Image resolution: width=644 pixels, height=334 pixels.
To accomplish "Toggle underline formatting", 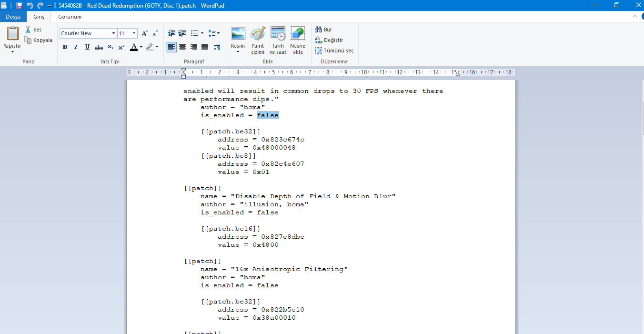I will [x=87, y=47].
